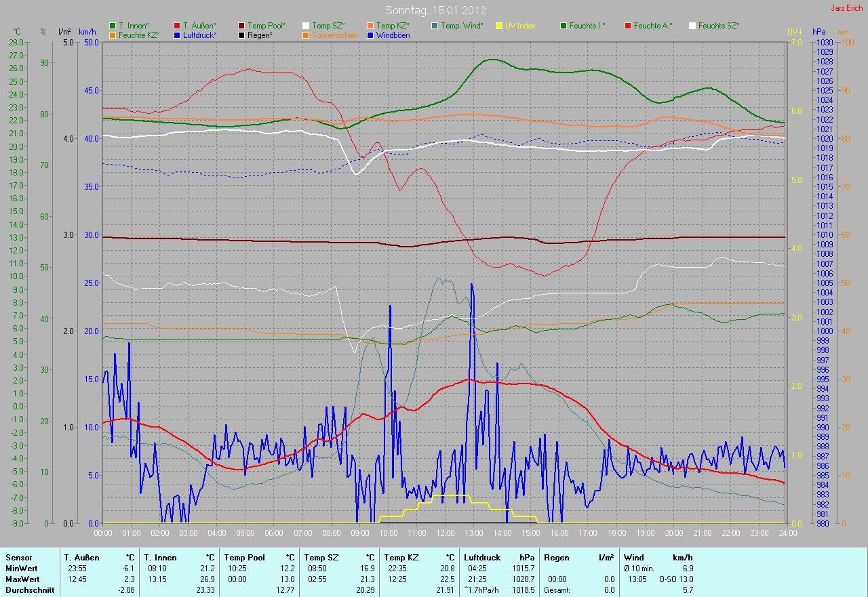Select the T. Innen maximum value '26.9'

tap(207, 579)
